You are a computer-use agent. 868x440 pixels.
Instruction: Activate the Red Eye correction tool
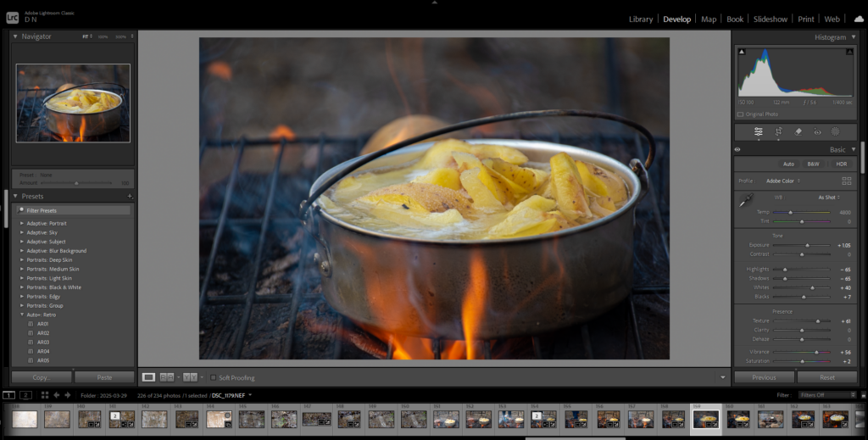click(817, 131)
